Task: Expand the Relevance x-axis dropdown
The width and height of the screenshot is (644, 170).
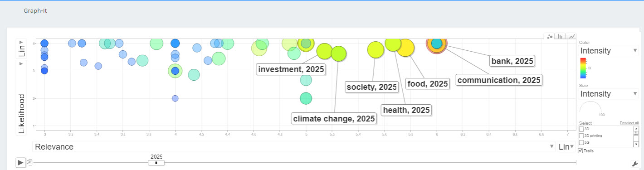Action: point(294,146)
